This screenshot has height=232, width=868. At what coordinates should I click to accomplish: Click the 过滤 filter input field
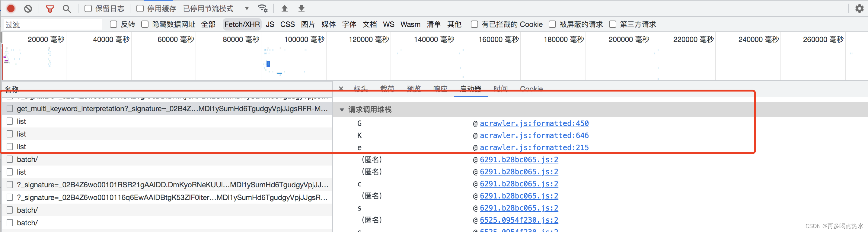point(53,24)
